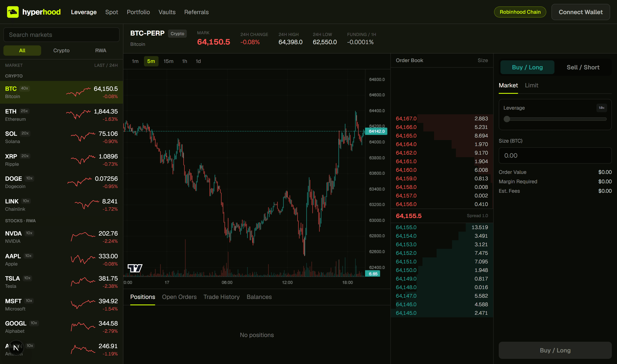Select the All market filter

pyautogui.click(x=22, y=51)
